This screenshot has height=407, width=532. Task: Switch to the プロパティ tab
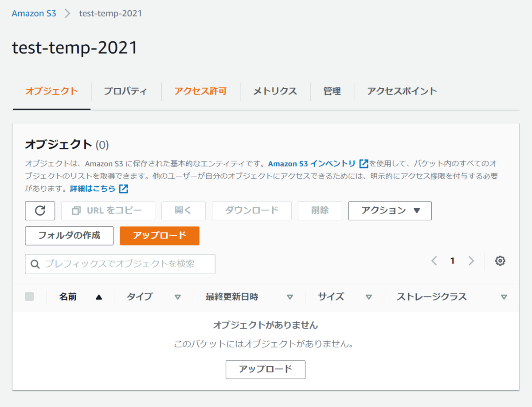[125, 91]
